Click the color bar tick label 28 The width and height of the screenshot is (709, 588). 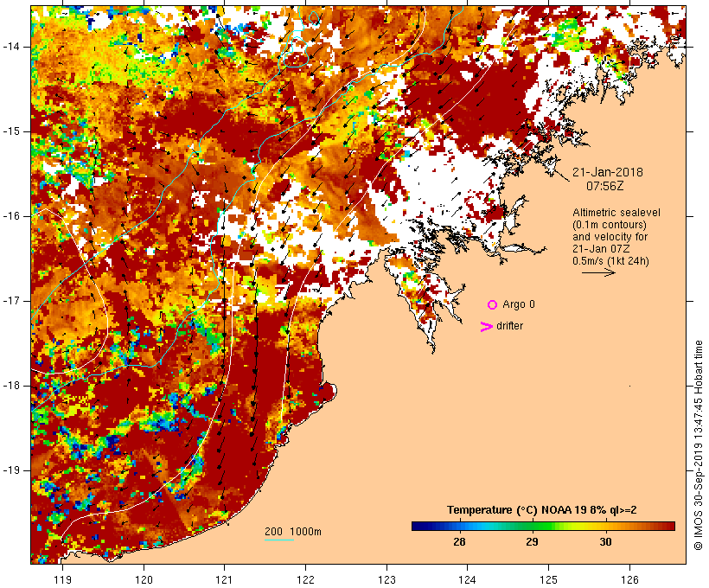[x=459, y=542]
